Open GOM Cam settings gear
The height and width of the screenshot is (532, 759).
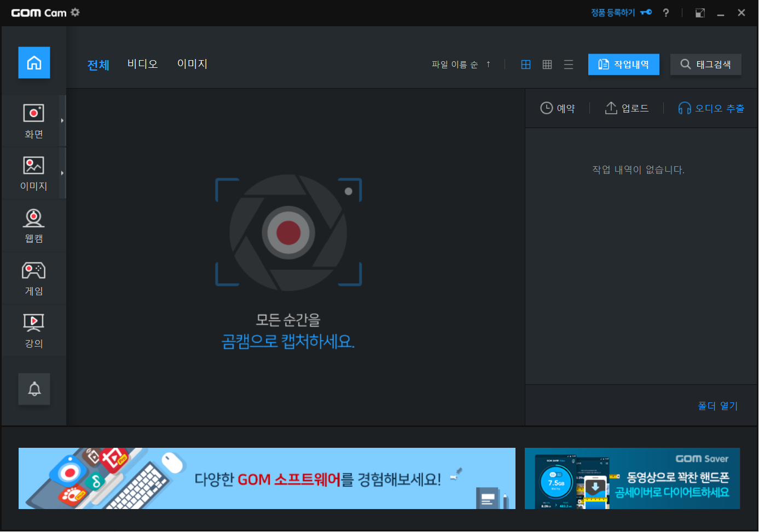pos(76,12)
